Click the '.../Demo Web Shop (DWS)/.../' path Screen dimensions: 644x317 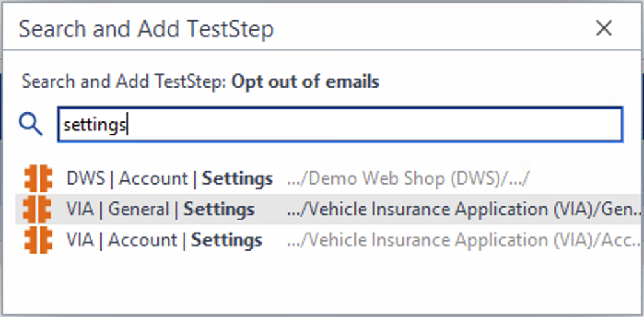point(409,179)
